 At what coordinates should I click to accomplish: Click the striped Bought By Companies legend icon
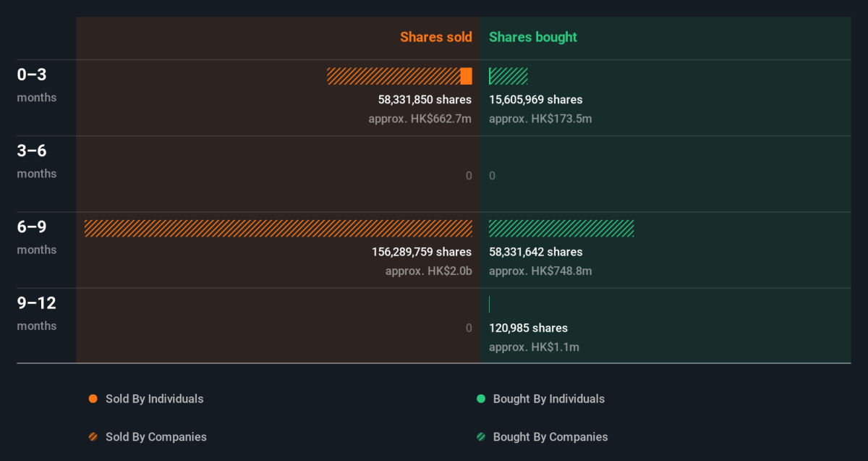click(x=481, y=437)
